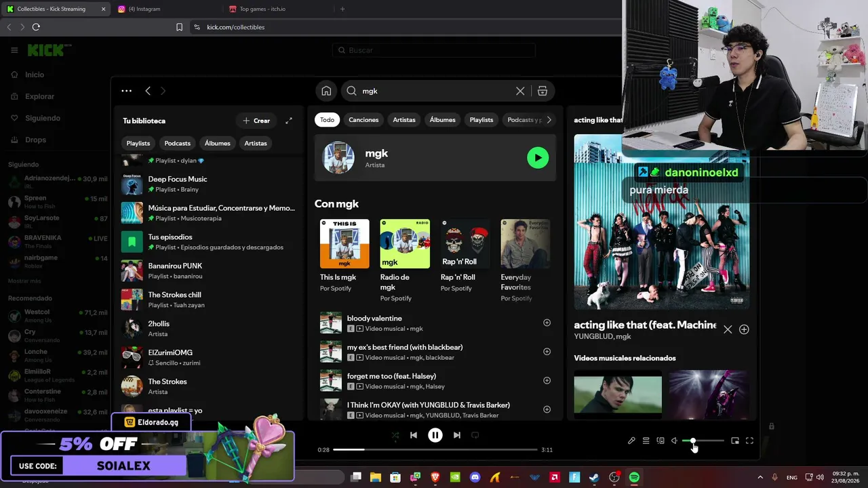Open the playback queue
The height and width of the screenshot is (488, 868).
point(646,441)
